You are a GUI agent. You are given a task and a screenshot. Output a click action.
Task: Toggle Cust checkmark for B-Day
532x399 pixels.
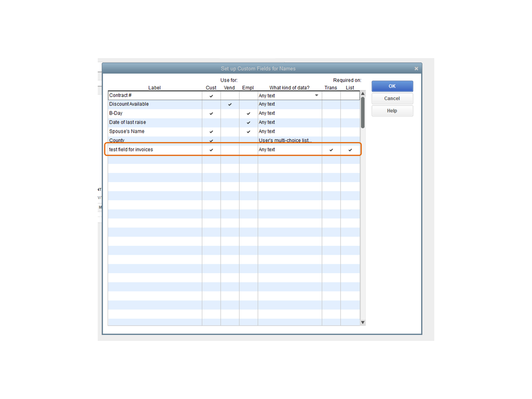point(211,113)
